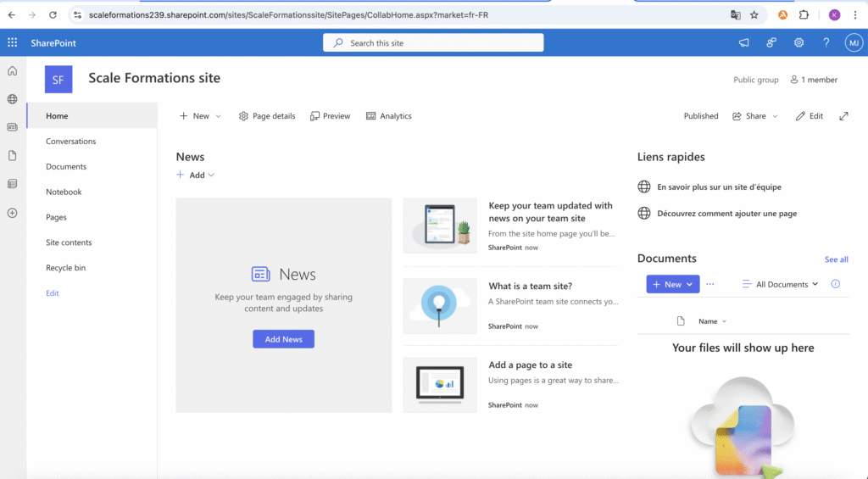868x479 pixels.
Task: Click the settings gear icon in header
Action: click(798, 43)
